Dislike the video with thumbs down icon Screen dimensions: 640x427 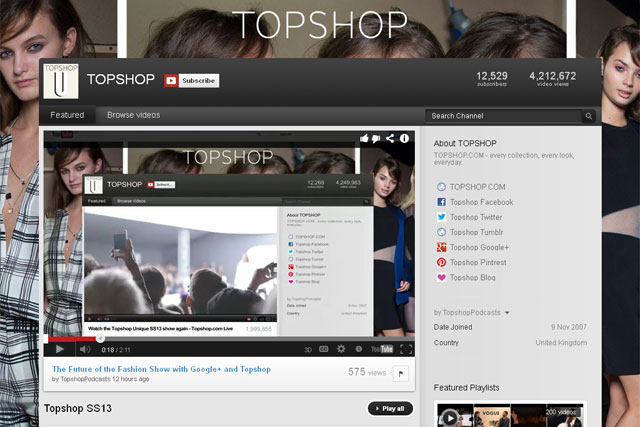click(376, 139)
